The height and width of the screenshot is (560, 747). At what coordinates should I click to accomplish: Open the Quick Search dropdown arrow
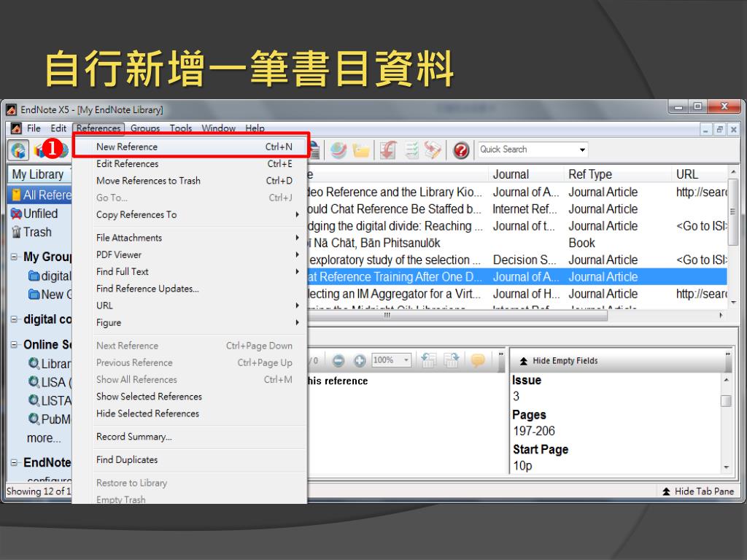coord(581,150)
